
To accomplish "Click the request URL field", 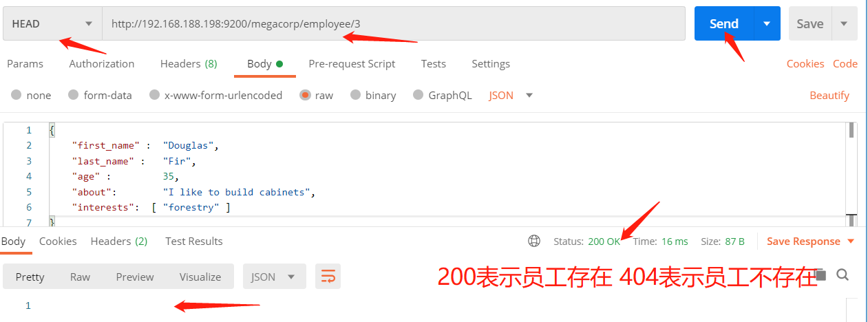I will [394, 23].
